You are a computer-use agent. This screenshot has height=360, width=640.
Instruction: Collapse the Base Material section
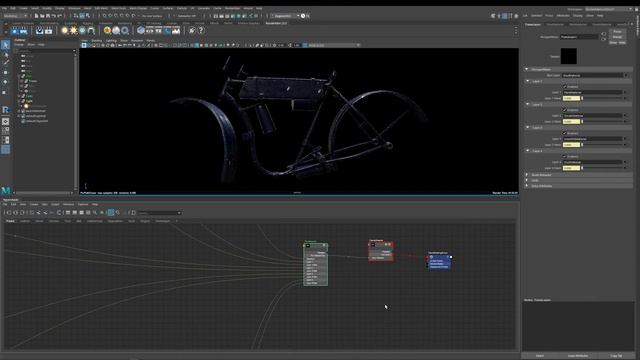tap(527, 69)
